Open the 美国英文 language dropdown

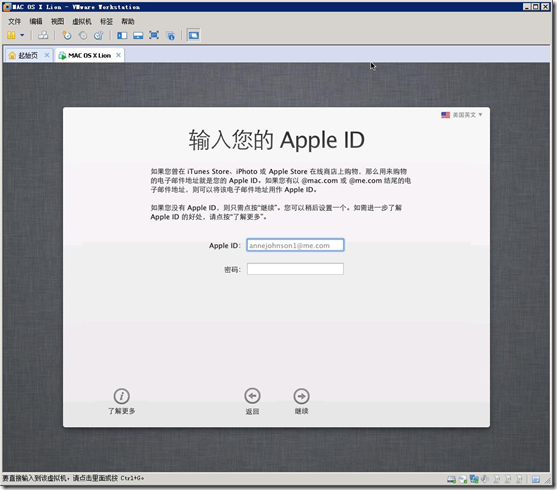462,115
